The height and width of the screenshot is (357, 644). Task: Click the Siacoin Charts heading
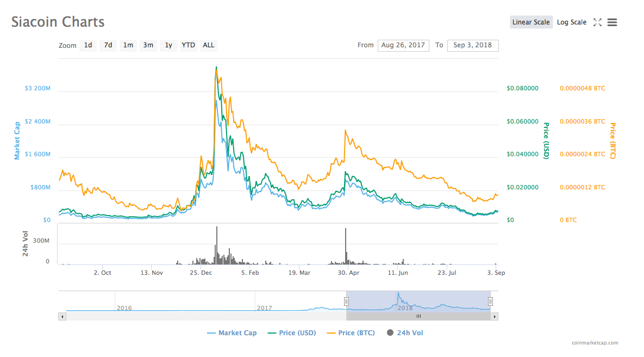tap(58, 22)
